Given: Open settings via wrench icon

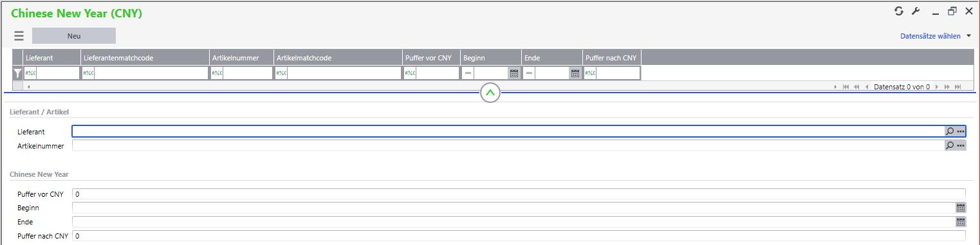Looking at the screenshot, I should coord(916,11).
